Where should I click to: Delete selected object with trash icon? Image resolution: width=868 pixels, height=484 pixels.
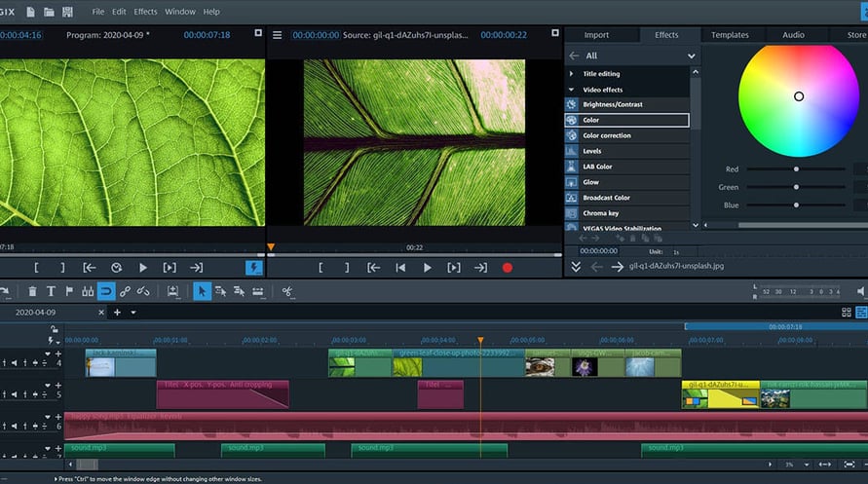tap(32, 291)
